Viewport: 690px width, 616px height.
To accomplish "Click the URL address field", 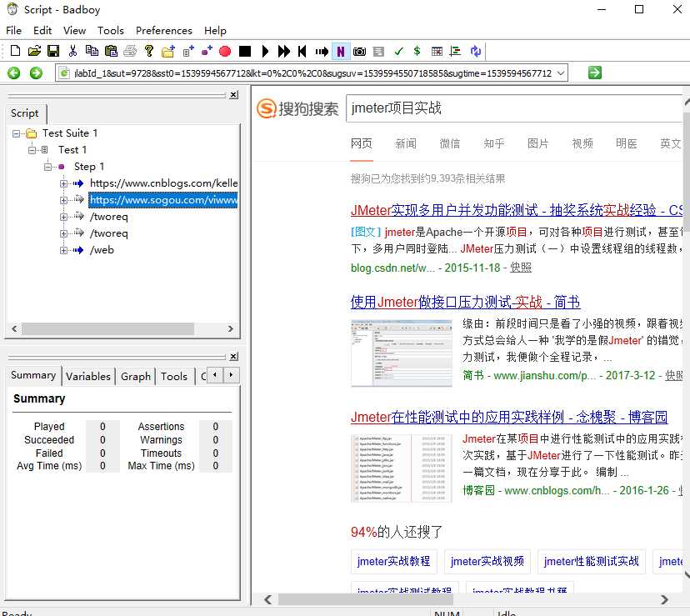I will [x=312, y=73].
